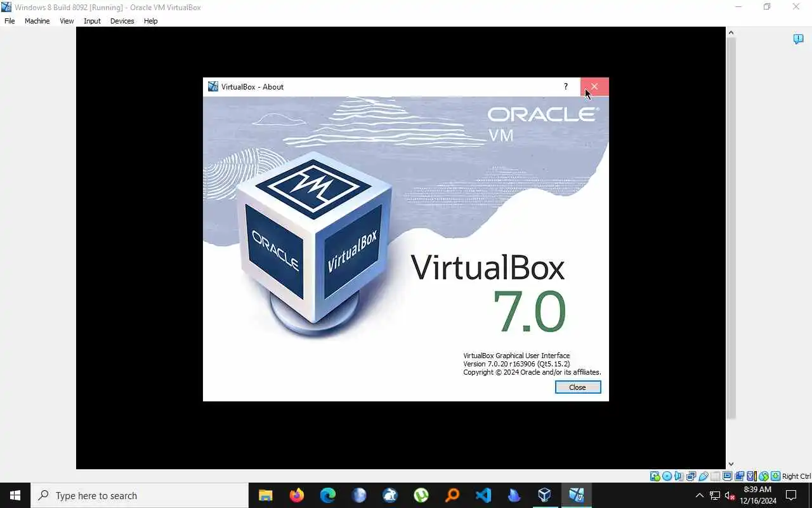812x508 pixels.
Task: Launch Firefox from the taskbar
Action: [296, 495]
